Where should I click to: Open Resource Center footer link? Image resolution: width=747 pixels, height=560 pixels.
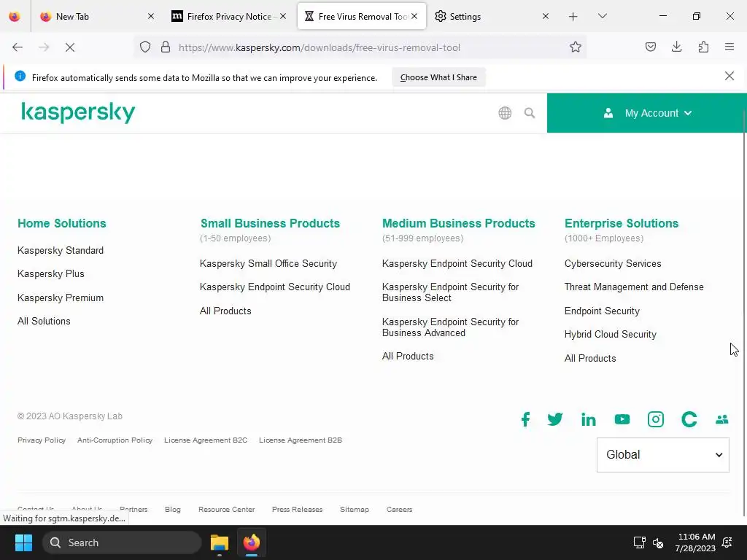(x=226, y=509)
